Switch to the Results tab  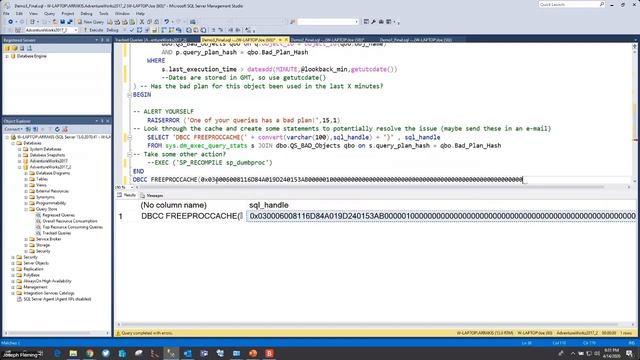coord(127,195)
